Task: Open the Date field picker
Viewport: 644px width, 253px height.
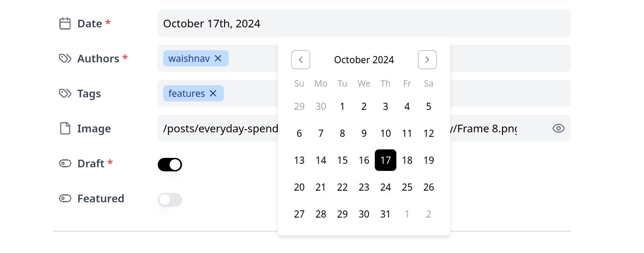Action: [x=364, y=23]
